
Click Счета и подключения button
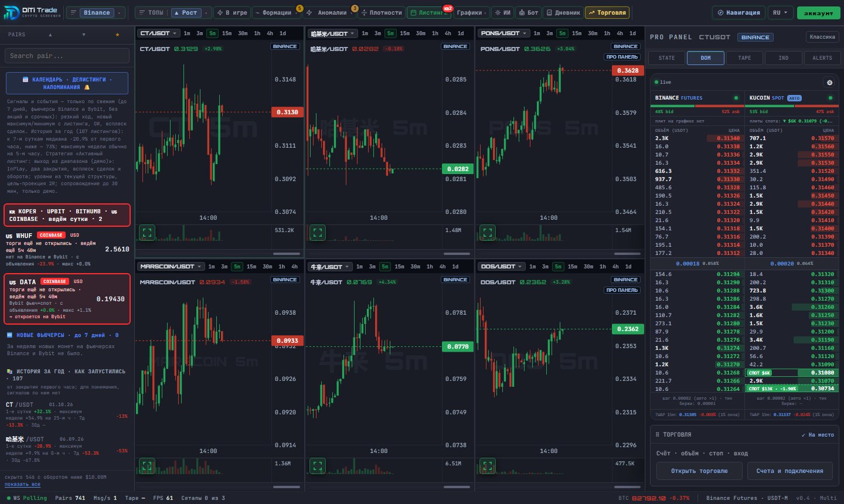790,471
